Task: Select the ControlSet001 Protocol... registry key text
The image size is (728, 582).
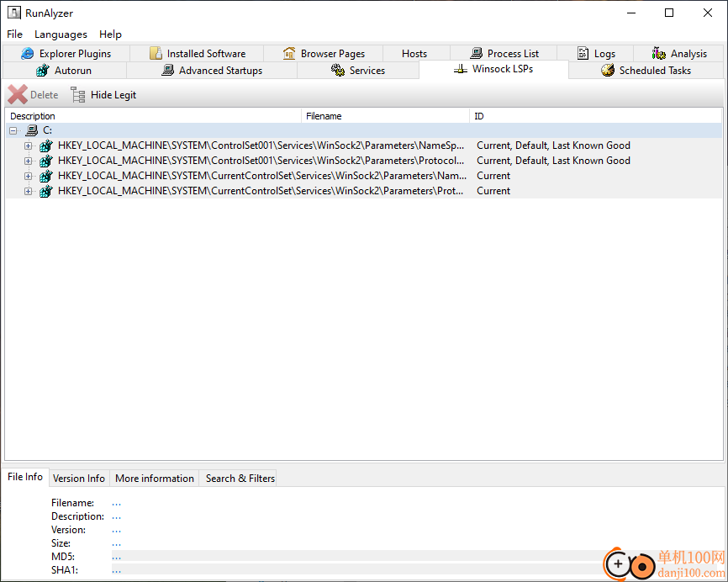Action: click(261, 161)
